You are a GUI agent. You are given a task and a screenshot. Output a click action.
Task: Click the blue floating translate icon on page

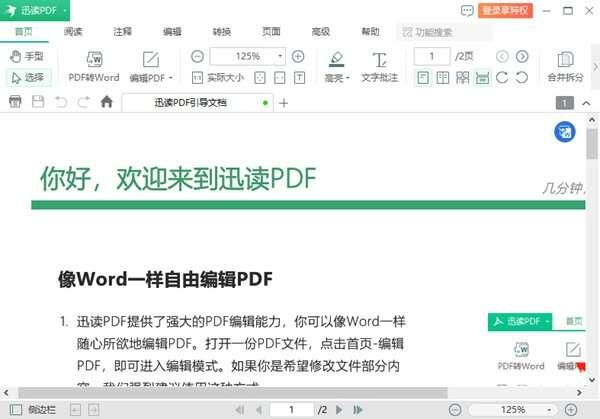[x=564, y=131]
